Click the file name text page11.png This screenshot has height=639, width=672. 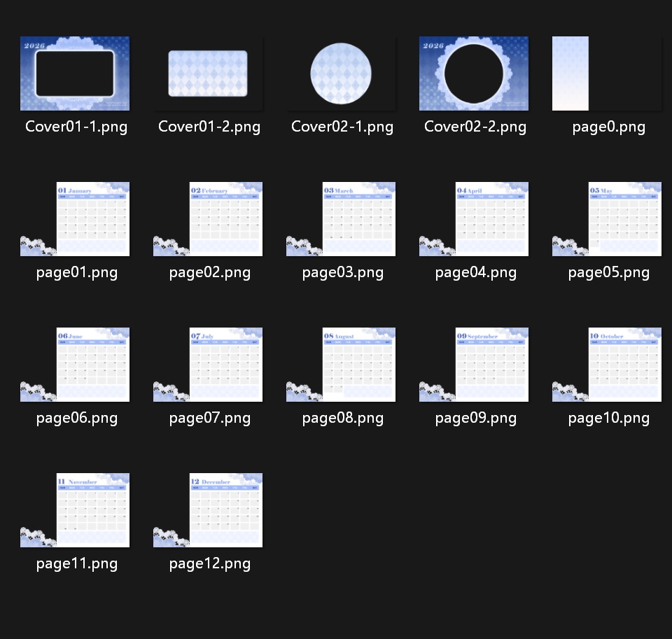click(77, 564)
